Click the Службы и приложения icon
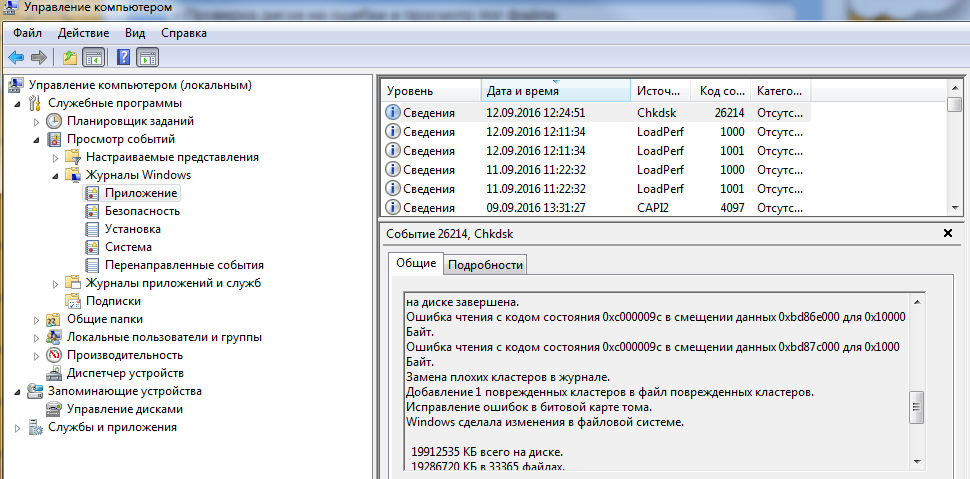The width and height of the screenshot is (970, 479). pos(35,427)
